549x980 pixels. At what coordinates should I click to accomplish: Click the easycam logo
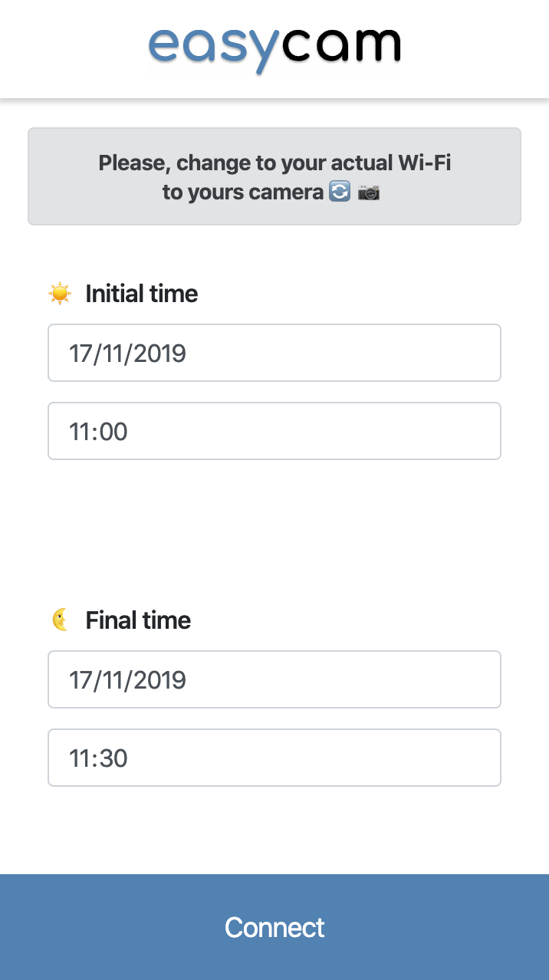[274, 49]
